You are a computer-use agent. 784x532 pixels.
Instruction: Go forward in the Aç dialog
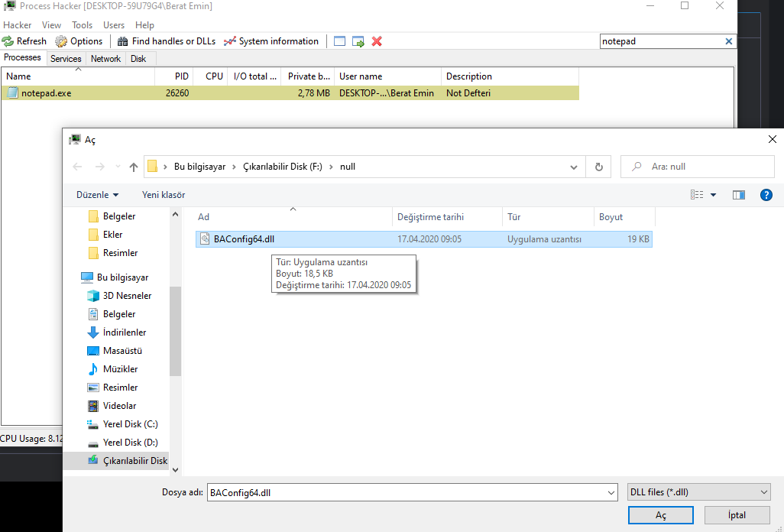point(100,167)
